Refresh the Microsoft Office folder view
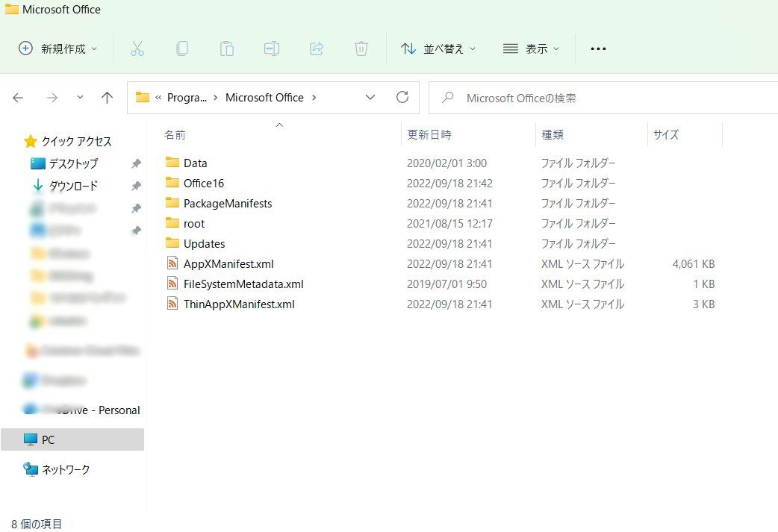The width and height of the screenshot is (778, 532). click(402, 97)
